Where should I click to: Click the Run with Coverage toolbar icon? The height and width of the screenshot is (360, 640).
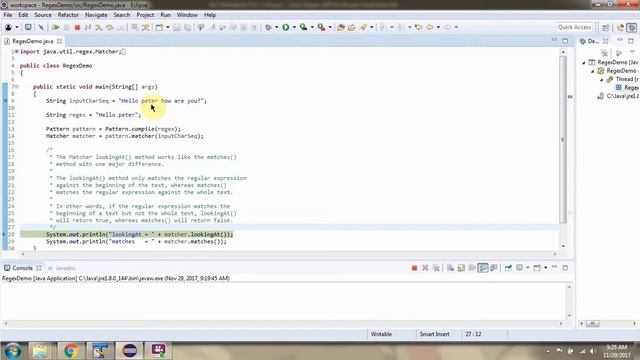[x=303, y=27]
